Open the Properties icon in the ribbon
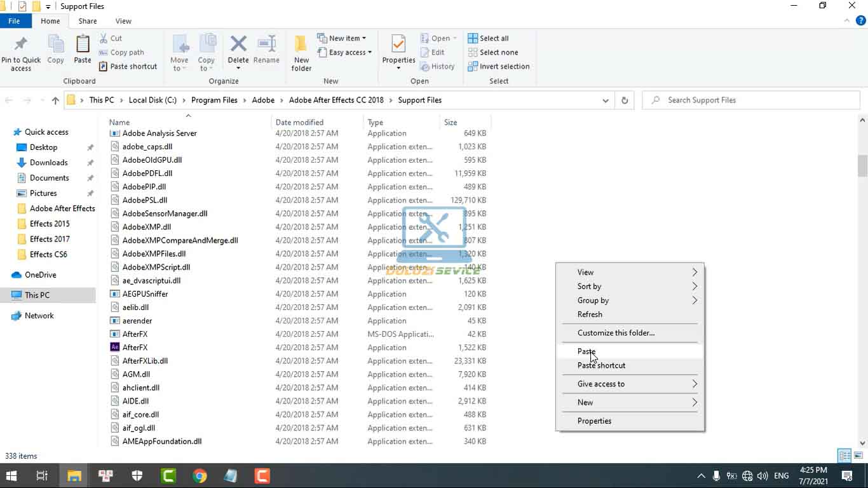Screen dimensions: 868x488 (x=398, y=44)
